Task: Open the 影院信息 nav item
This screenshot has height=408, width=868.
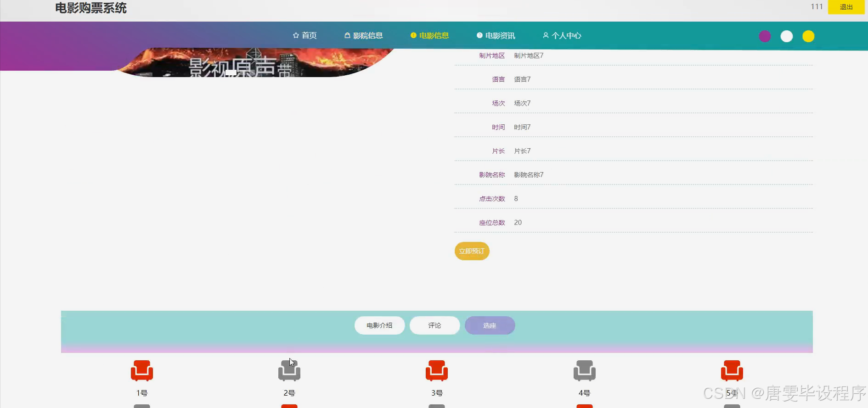Action: (x=363, y=35)
